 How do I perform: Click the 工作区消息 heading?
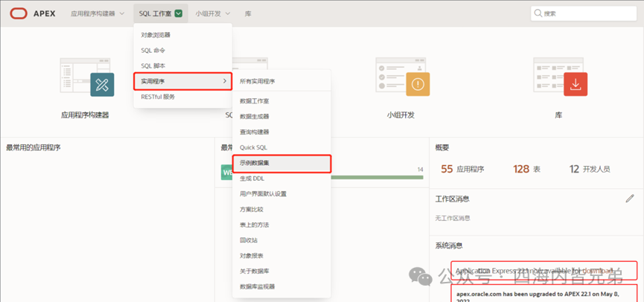452,199
